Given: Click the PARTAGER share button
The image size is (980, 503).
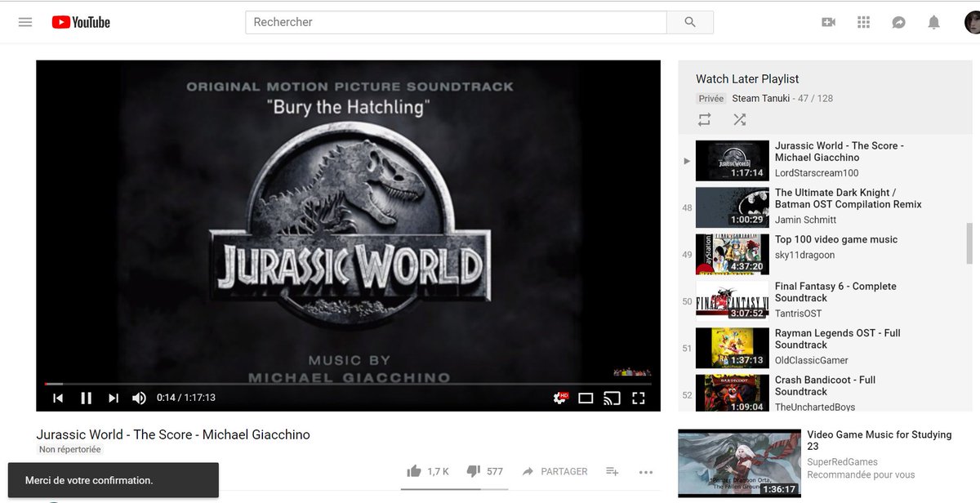Looking at the screenshot, I should click(555, 471).
